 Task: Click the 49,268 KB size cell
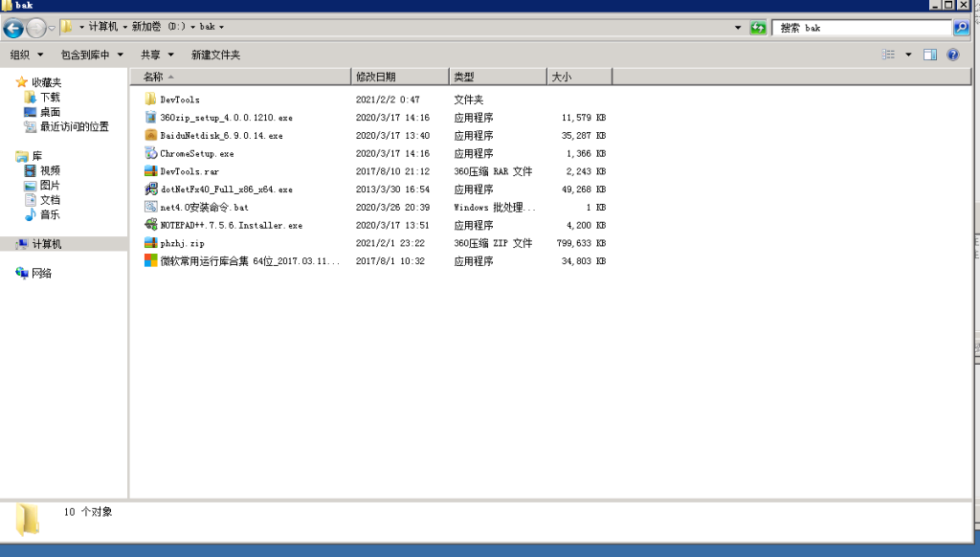click(584, 189)
